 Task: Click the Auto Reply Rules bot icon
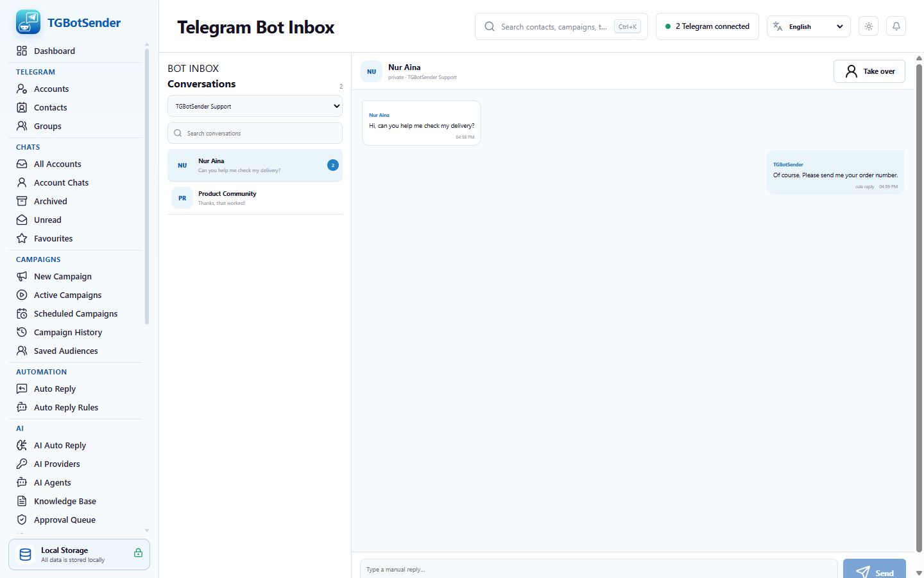[x=22, y=407]
